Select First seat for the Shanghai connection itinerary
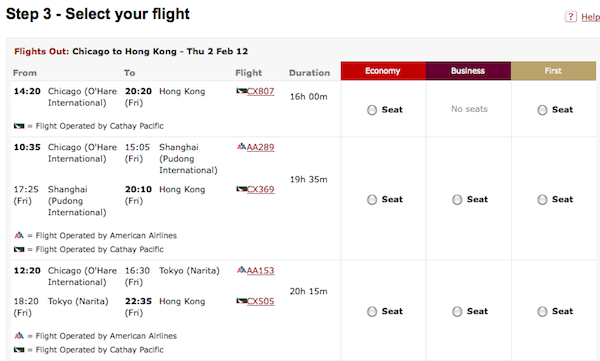Viewport: 600px width, 361px height. pyautogui.click(x=542, y=200)
